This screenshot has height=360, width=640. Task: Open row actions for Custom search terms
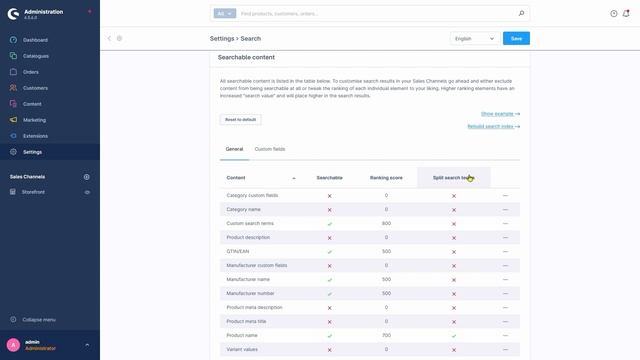click(505, 223)
